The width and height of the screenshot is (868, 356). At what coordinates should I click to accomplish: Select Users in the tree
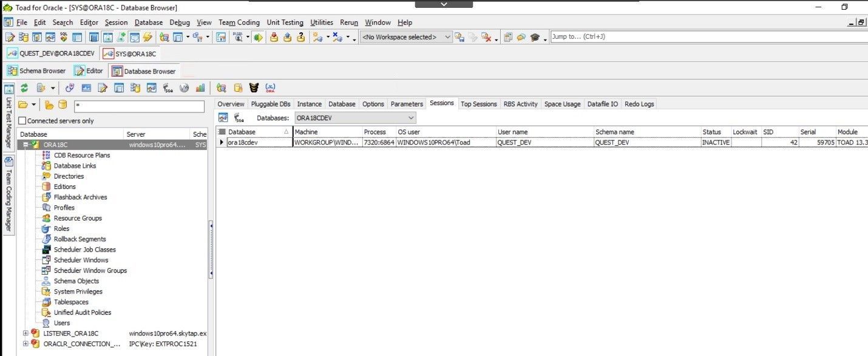point(62,323)
